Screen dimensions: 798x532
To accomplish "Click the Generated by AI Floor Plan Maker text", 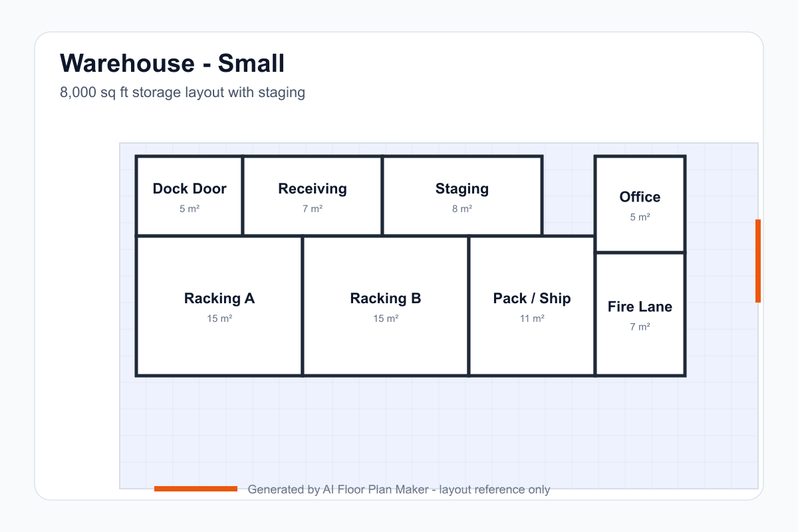I will pyautogui.click(x=399, y=489).
